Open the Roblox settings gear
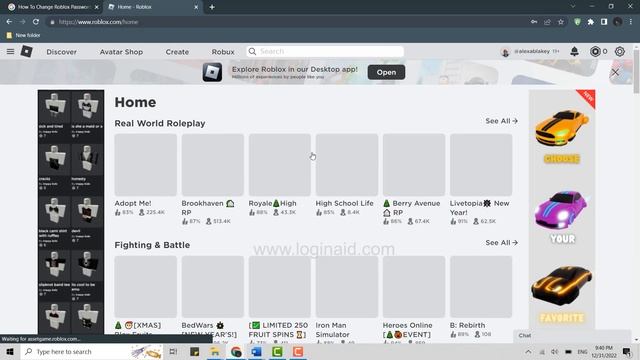Screen dimensions: 640x360 click(x=620, y=51)
